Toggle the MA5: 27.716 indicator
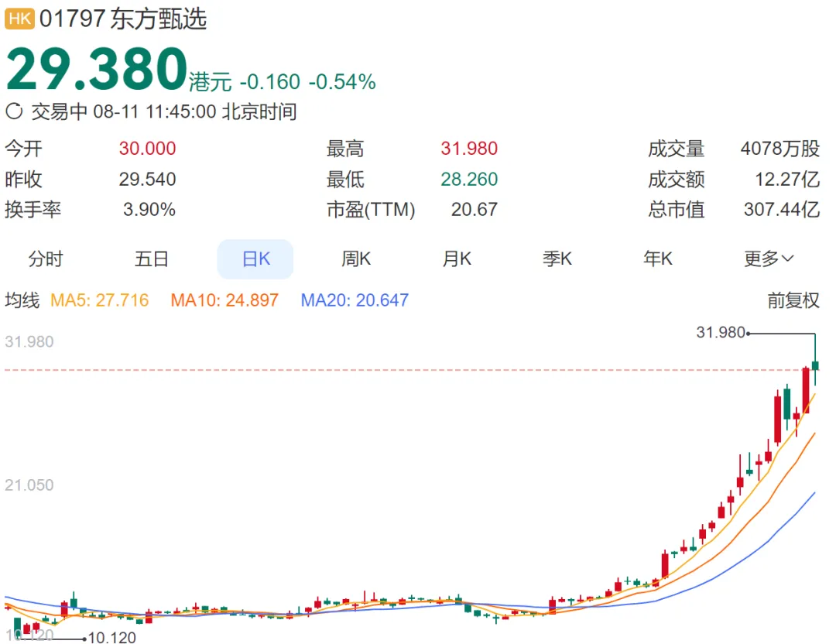The width and height of the screenshot is (836, 644). point(99,300)
